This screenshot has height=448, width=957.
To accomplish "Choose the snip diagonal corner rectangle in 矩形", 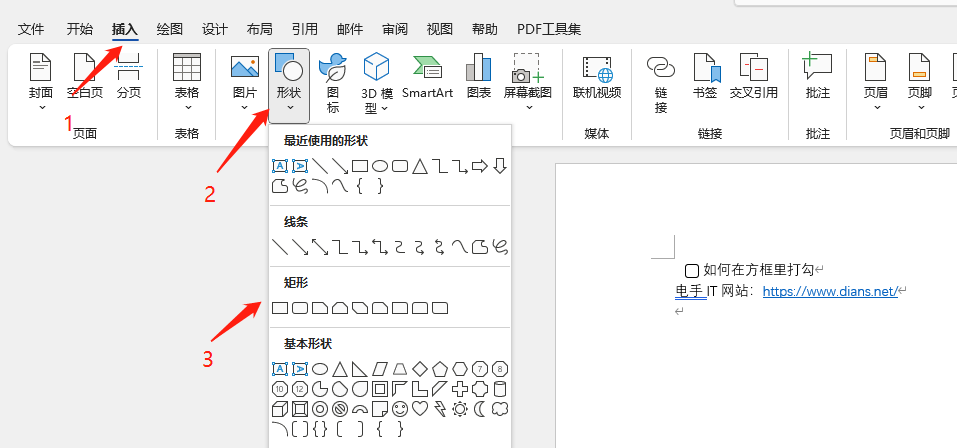I will coord(360,308).
